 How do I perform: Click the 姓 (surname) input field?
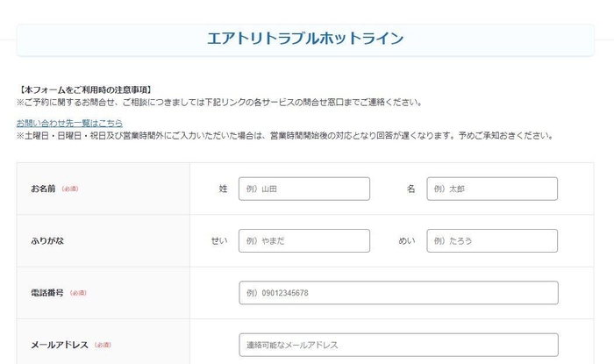coord(303,189)
